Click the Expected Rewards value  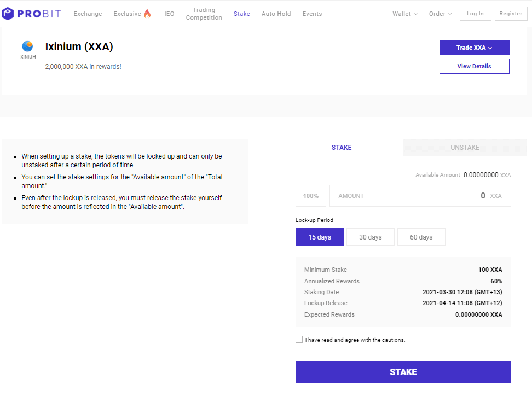click(479, 314)
